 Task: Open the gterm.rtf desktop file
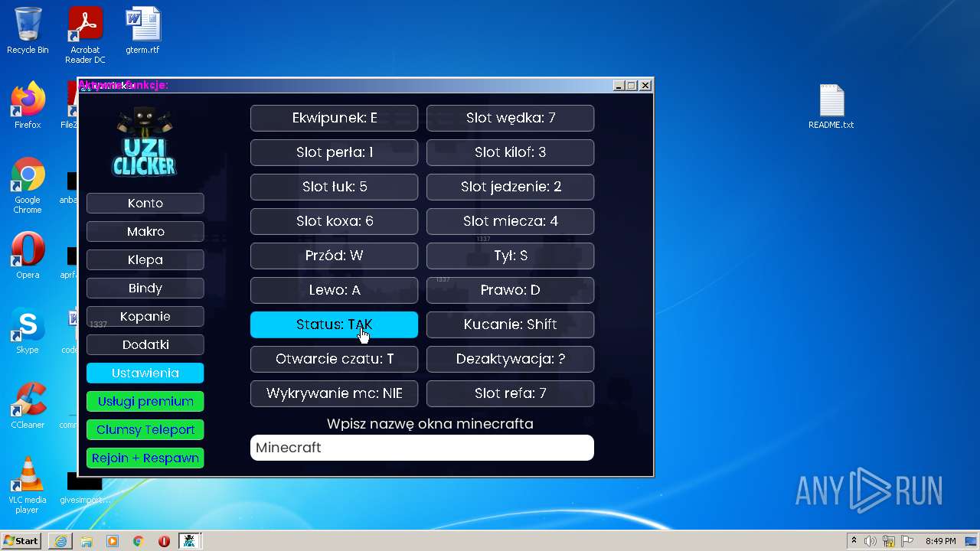pos(143,31)
